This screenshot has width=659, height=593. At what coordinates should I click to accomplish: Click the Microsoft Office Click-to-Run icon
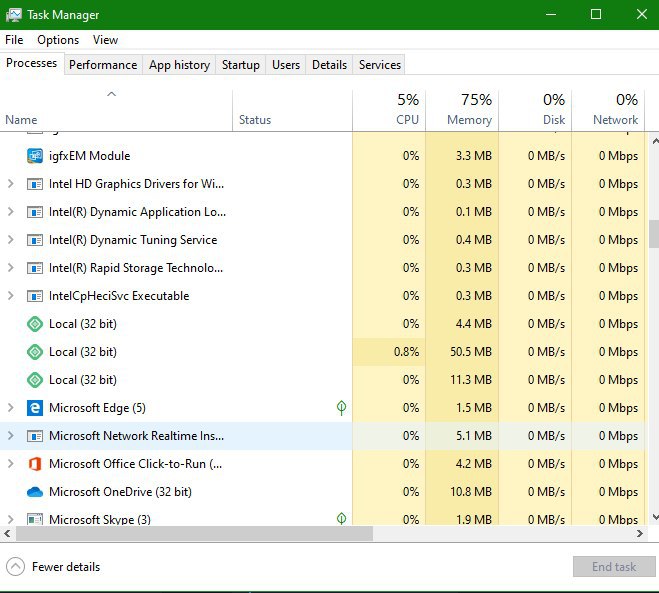35,464
